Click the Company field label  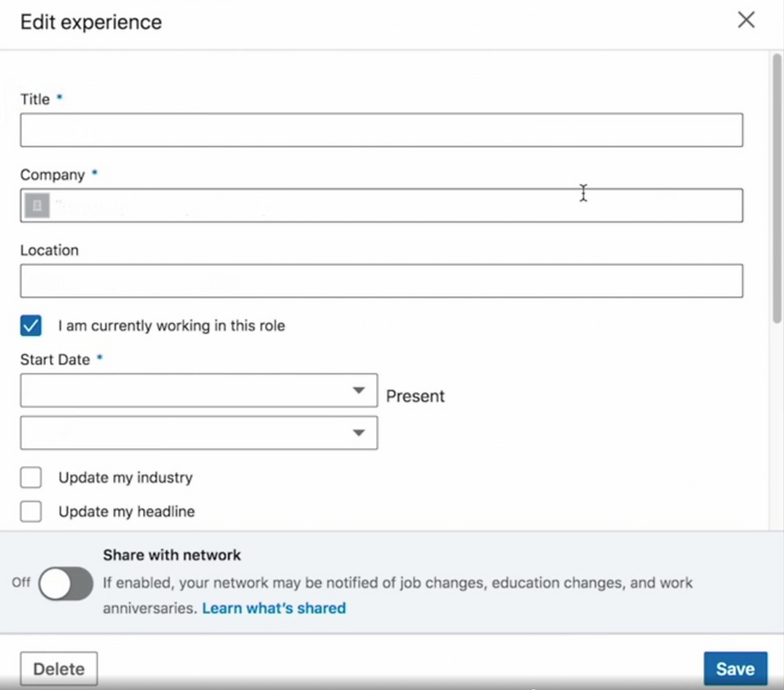52,175
